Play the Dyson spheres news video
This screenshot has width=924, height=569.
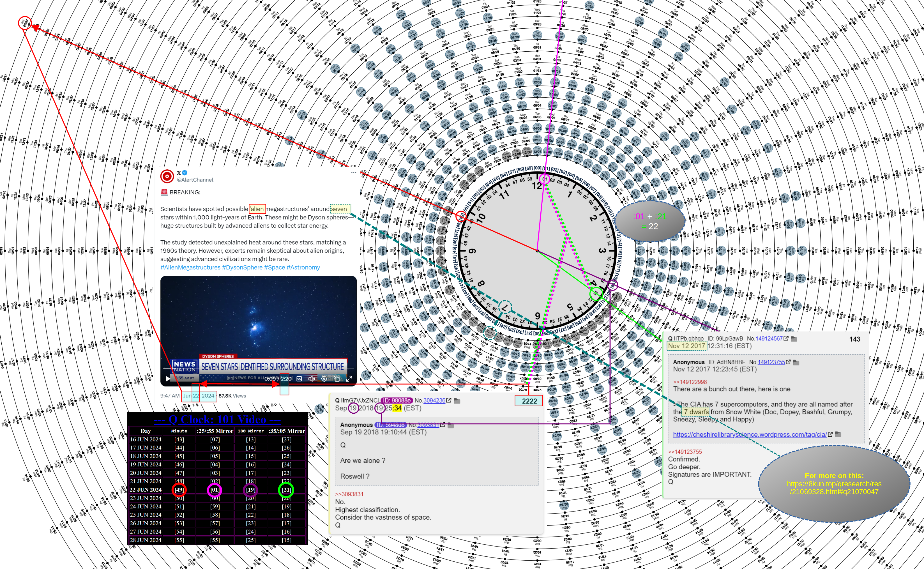(x=168, y=379)
